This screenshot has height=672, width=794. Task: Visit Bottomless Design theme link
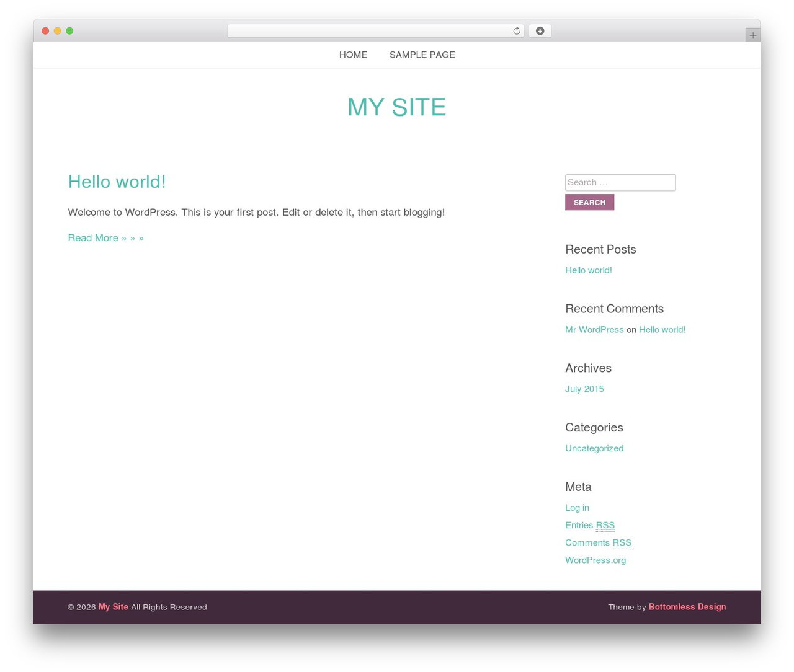pos(687,607)
